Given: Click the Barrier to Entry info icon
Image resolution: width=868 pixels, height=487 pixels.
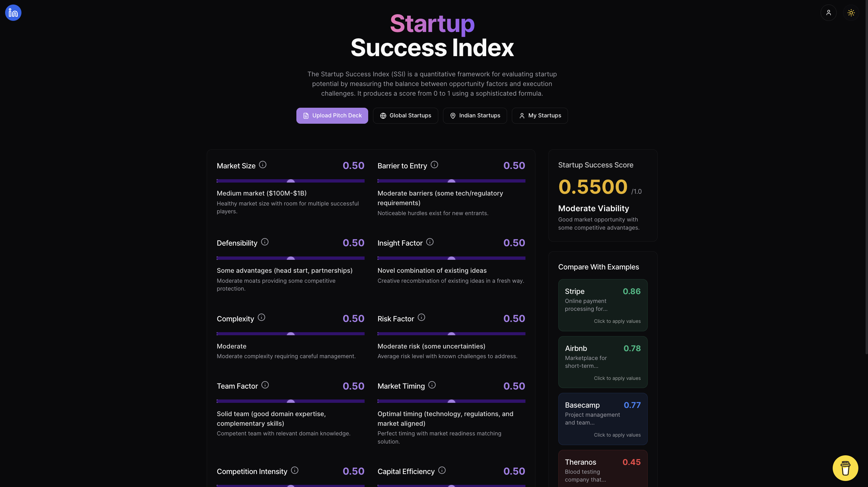Looking at the screenshot, I should pyautogui.click(x=434, y=165).
